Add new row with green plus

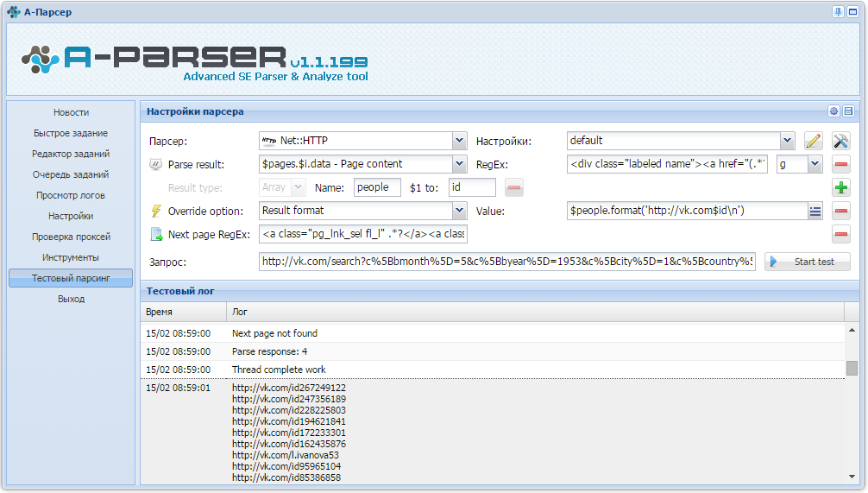tap(841, 187)
